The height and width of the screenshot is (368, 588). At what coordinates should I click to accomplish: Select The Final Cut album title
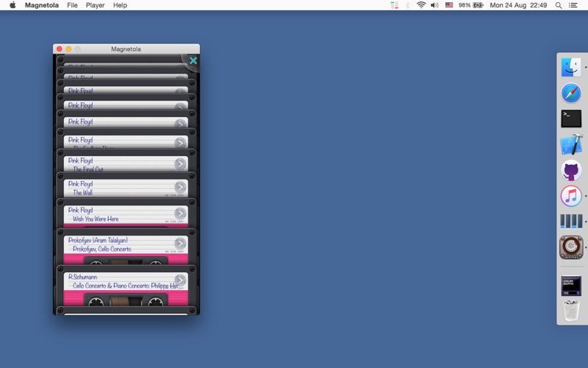[88, 169]
